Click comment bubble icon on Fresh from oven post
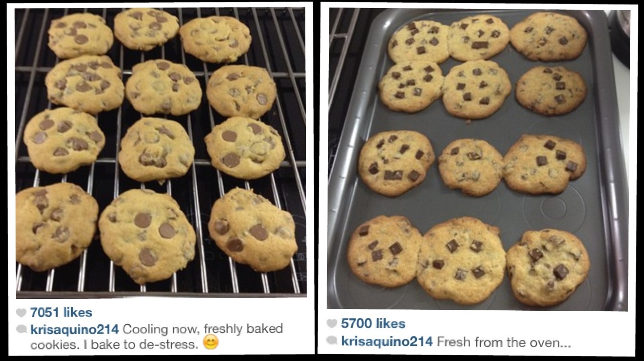This screenshot has height=361, width=644. point(332,341)
